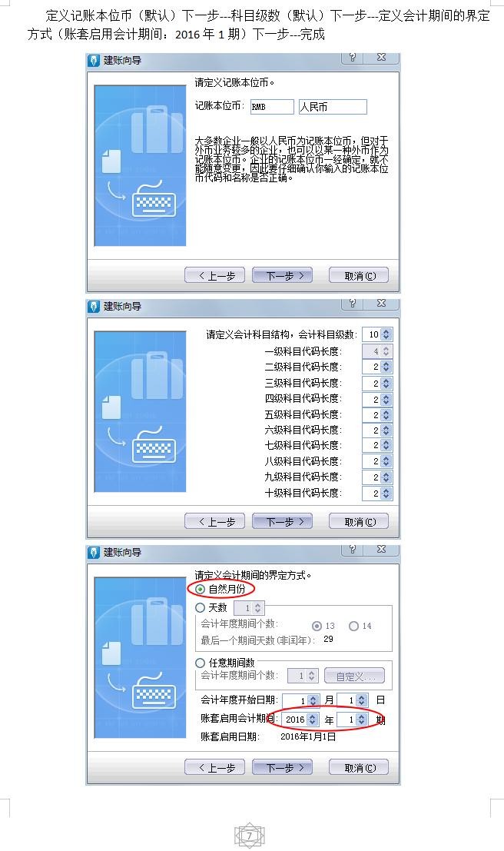Click the page number 7 footer emblem
Viewport: 504px width, 851px height.
tap(249, 836)
